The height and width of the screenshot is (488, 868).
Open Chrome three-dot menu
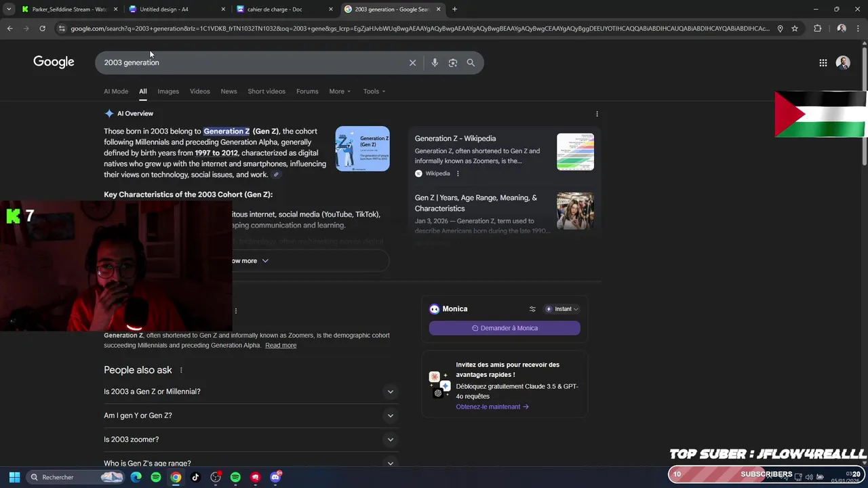click(x=859, y=28)
